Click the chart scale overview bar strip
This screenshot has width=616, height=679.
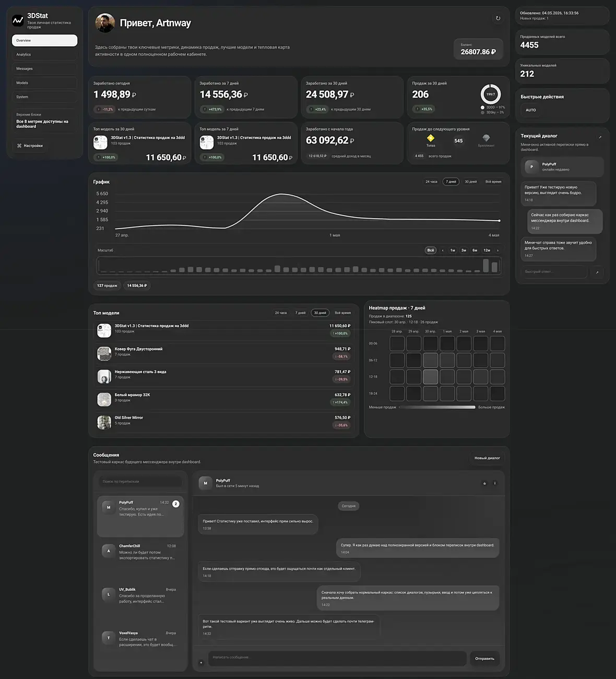(299, 266)
